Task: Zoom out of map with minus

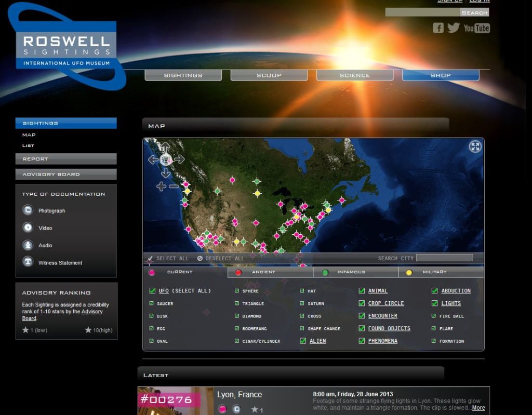Action: click(x=174, y=186)
